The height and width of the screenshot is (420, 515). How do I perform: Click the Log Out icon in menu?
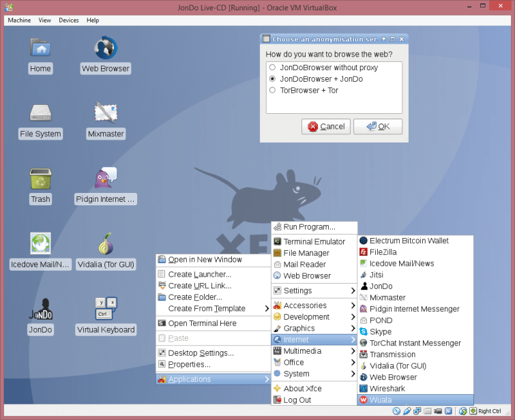tap(277, 400)
